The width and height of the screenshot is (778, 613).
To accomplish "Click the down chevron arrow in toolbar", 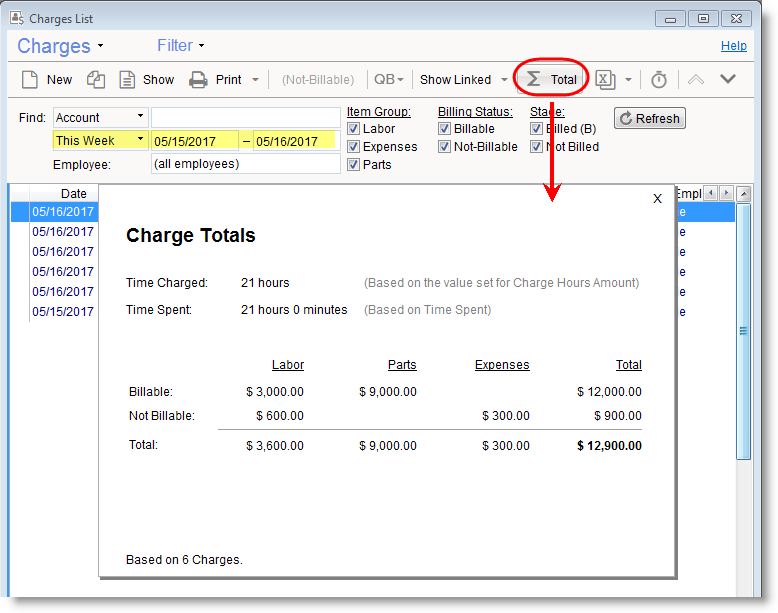I will [x=728, y=79].
